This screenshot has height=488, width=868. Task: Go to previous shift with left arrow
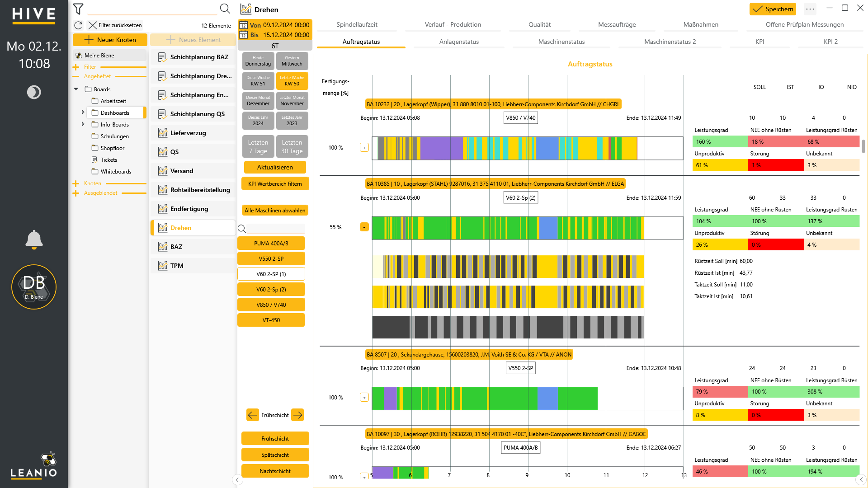(x=252, y=415)
